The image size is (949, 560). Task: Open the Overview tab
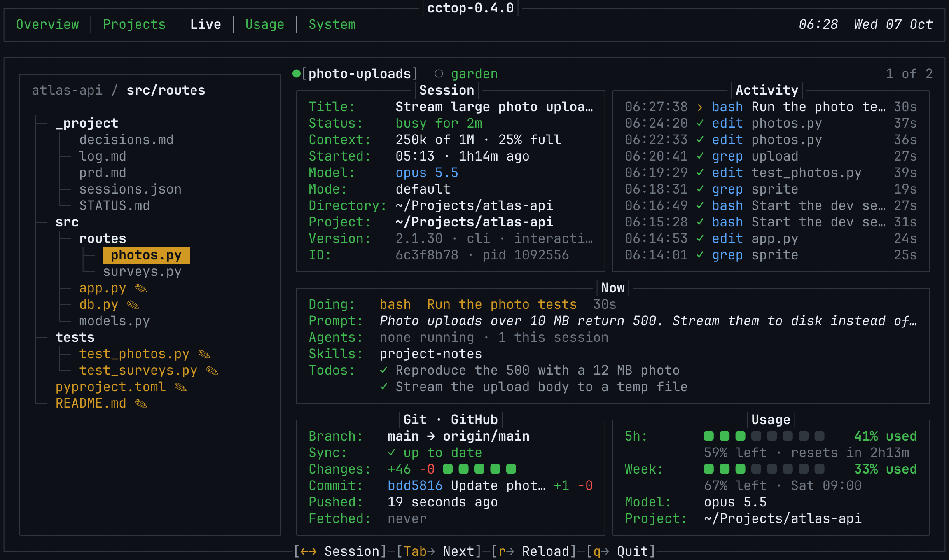coord(47,24)
